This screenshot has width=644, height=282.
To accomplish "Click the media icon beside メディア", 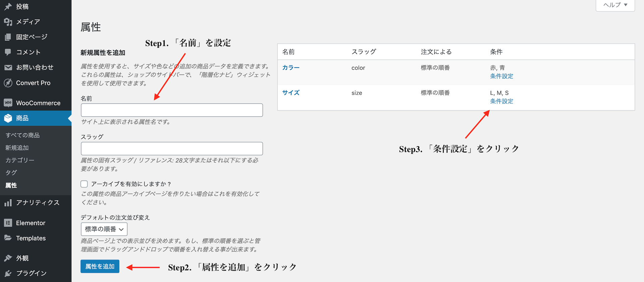I will coord(8,22).
